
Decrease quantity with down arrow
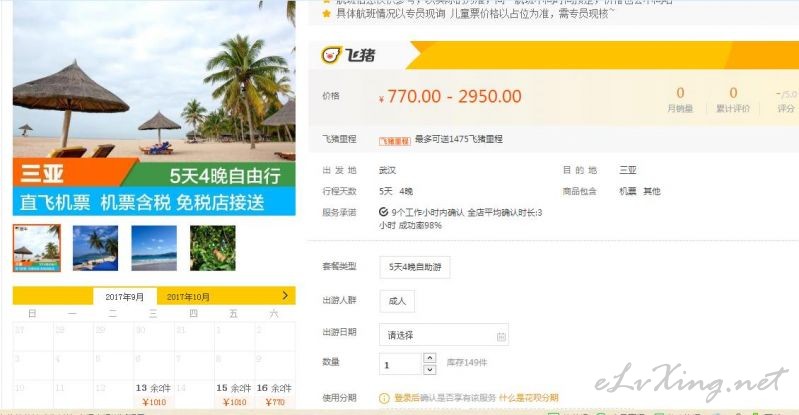tap(430, 369)
